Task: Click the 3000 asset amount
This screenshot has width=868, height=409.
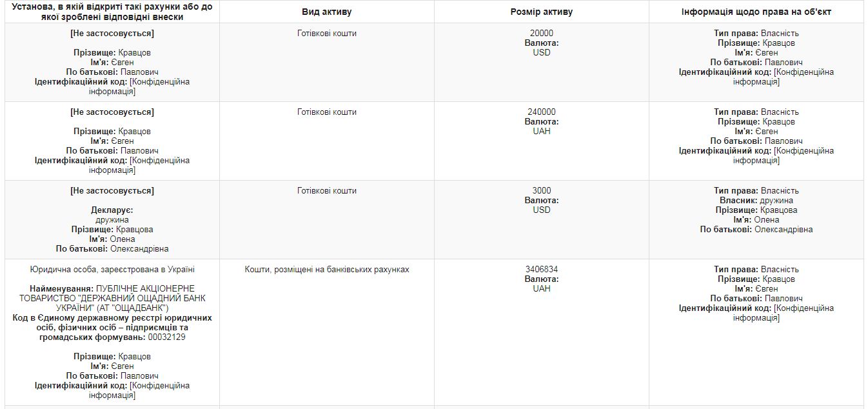Action: (x=541, y=191)
